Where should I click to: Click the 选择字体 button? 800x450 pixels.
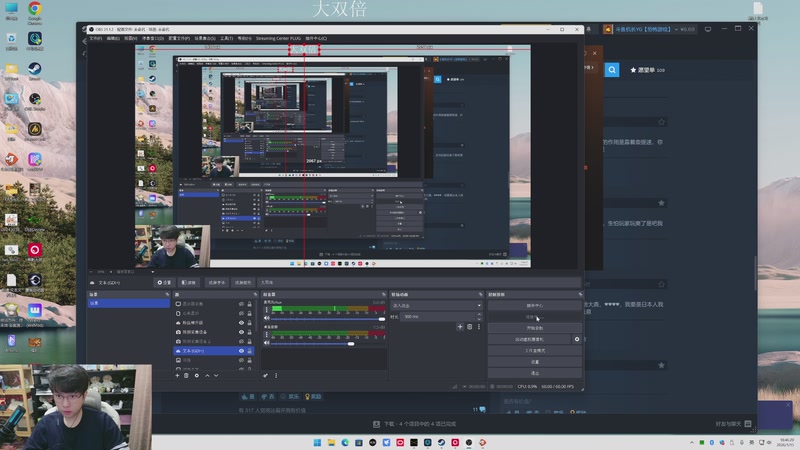216,282
